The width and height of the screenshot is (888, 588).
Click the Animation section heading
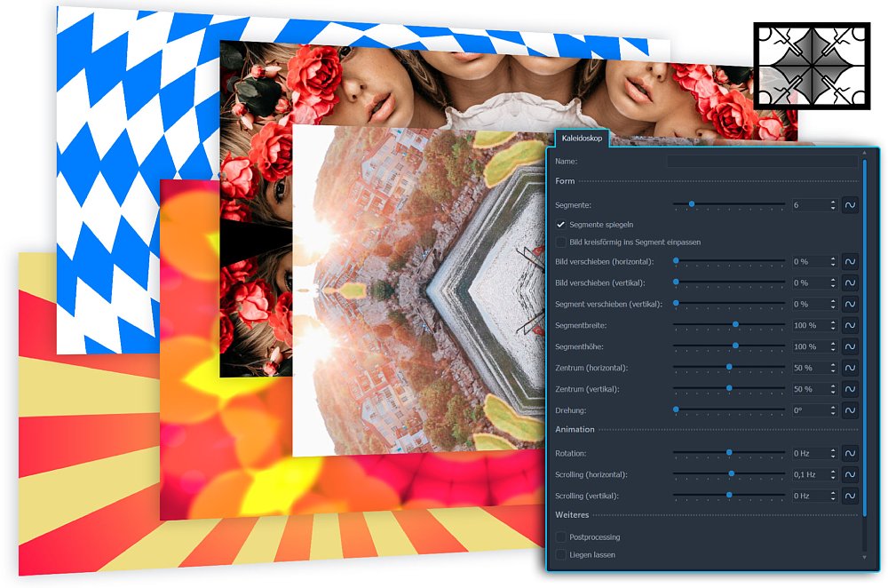(575, 429)
